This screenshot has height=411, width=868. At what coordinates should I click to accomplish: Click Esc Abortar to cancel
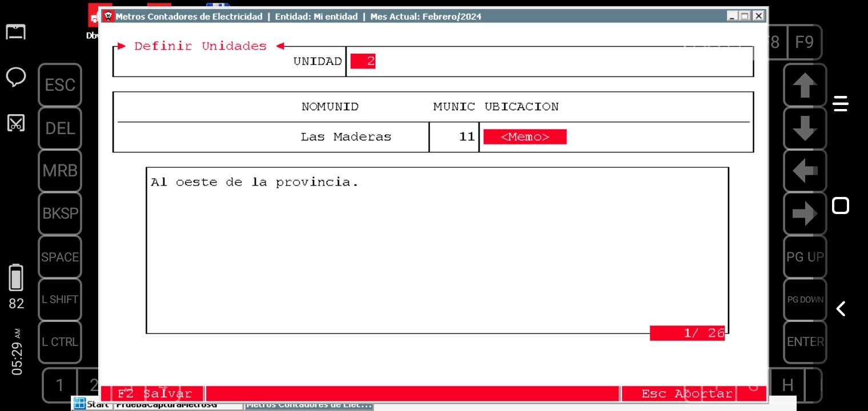[x=687, y=394]
